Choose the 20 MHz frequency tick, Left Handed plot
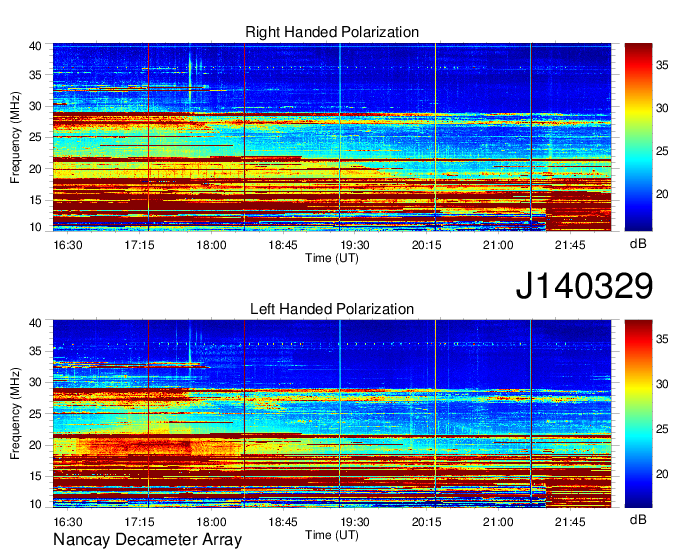This screenshot has height=552, width=680. coord(35,445)
